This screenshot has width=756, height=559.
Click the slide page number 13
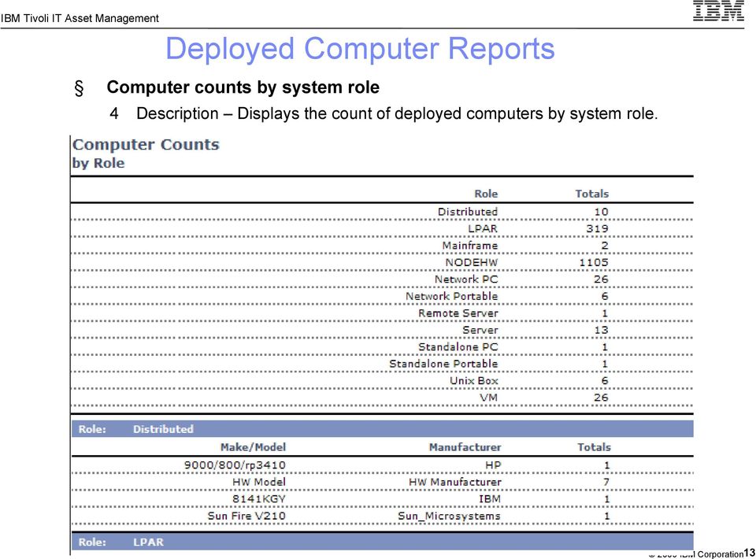point(750,553)
